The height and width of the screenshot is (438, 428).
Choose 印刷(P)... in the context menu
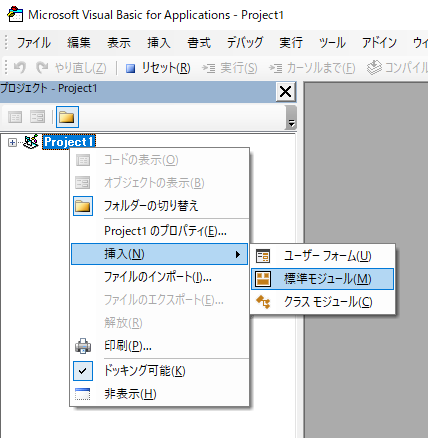click(x=159, y=346)
